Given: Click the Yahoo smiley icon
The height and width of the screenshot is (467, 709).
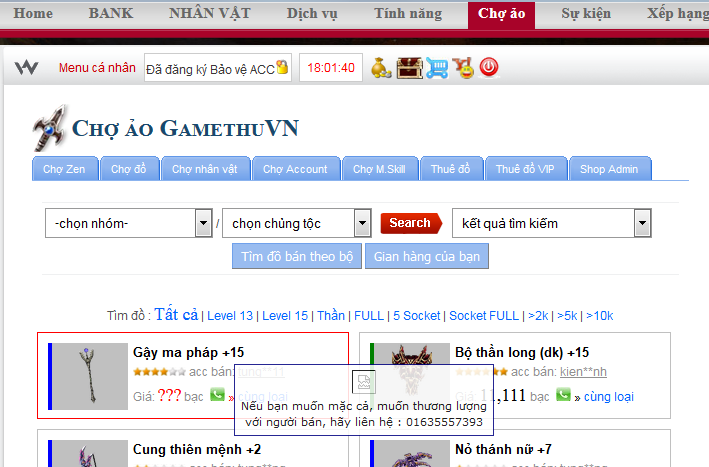Looking at the screenshot, I should click(463, 68).
